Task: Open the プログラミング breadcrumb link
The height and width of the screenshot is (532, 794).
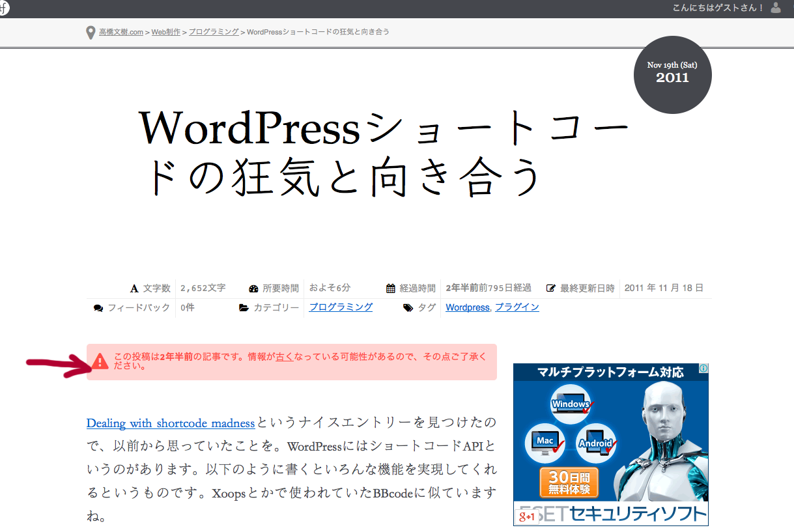Action: pos(214,32)
